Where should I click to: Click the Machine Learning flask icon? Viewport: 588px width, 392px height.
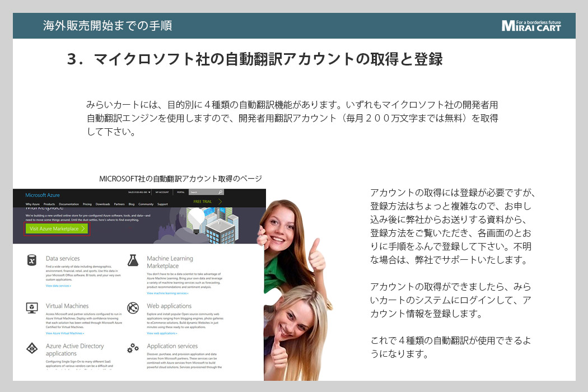pos(133,260)
